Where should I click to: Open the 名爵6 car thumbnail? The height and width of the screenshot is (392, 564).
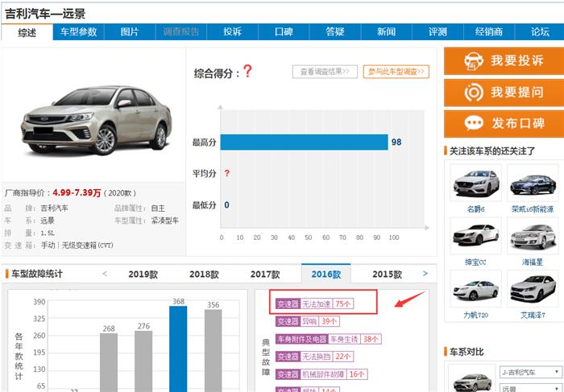(475, 184)
